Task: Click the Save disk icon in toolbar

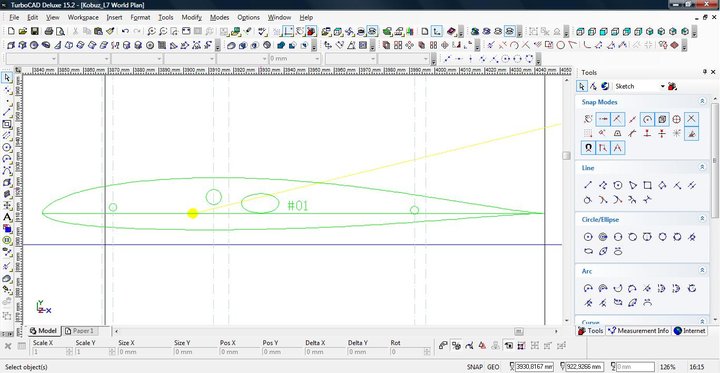Action: coord(34,31)
